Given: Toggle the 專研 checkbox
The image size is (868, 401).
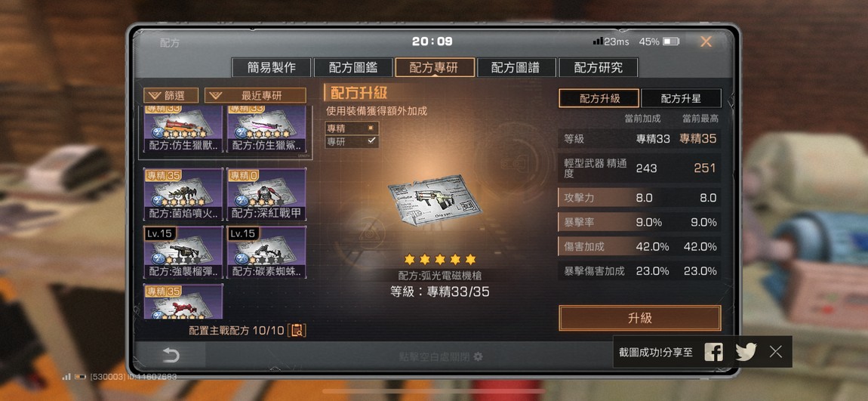Looking at the screenshot, I should 371,141.
